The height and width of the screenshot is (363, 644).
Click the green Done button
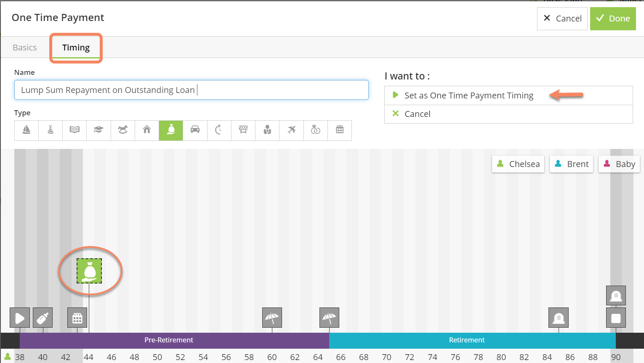(613, 19)
